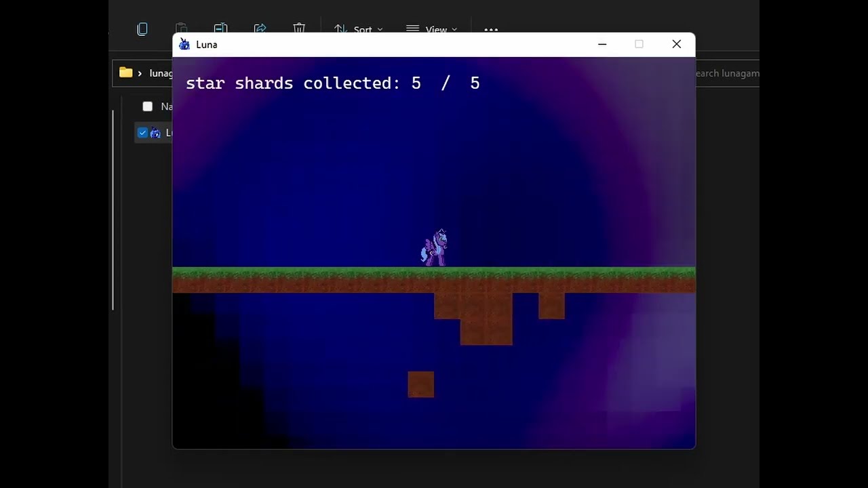
Task: Minimize the Luna game window
Action: (602, 44)
